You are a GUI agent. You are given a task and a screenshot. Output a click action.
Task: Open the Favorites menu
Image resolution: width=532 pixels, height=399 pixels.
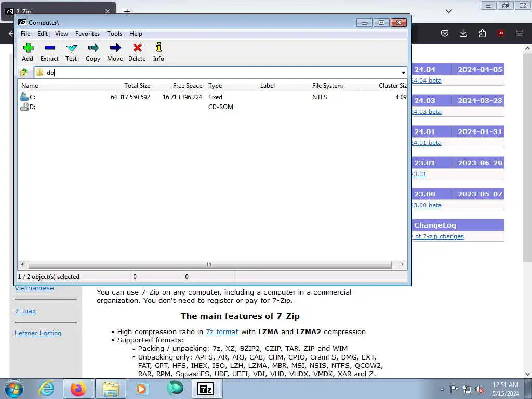tap(87, 34)
